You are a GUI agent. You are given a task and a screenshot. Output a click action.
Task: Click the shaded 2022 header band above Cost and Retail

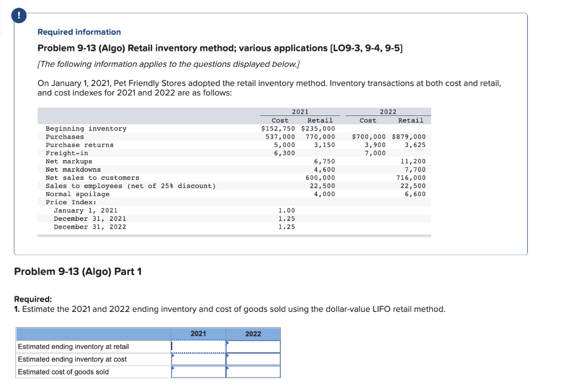(389, 112)
